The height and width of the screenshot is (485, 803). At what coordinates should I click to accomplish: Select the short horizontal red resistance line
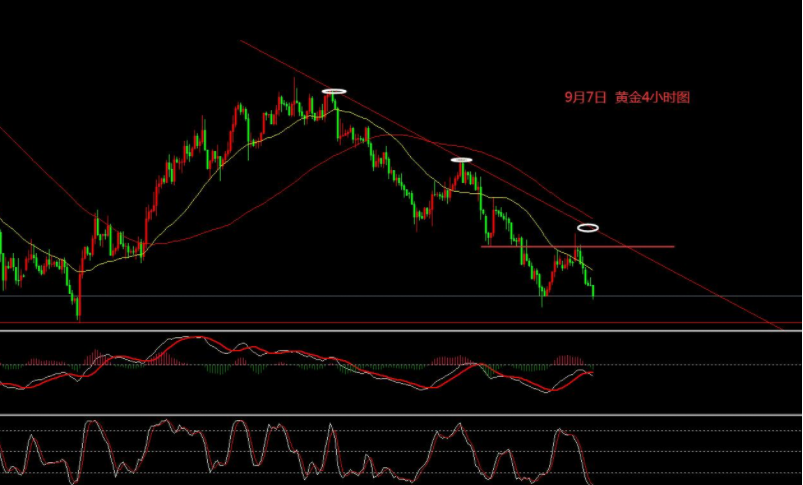(577, 247)
